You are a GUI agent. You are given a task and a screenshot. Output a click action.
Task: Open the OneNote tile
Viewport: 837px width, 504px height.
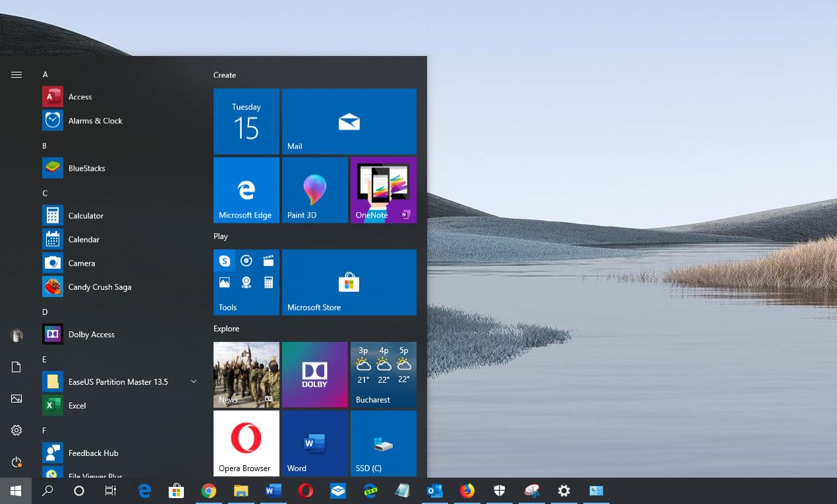click(384, 190)
